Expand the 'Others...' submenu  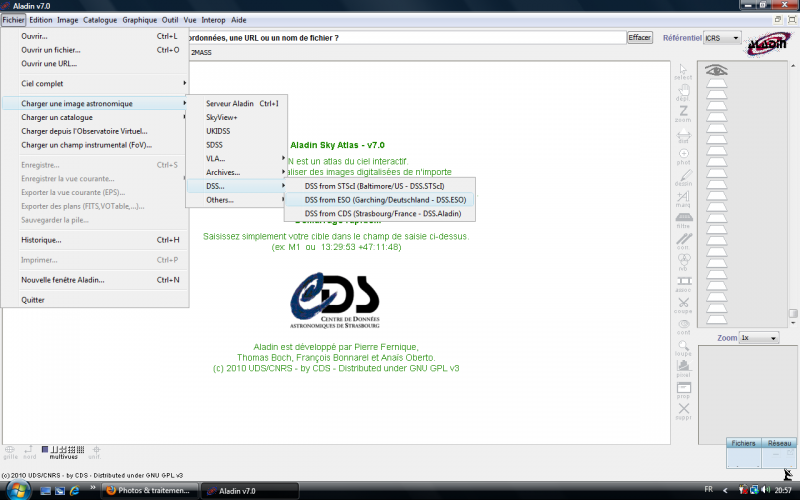pos(237,200)
